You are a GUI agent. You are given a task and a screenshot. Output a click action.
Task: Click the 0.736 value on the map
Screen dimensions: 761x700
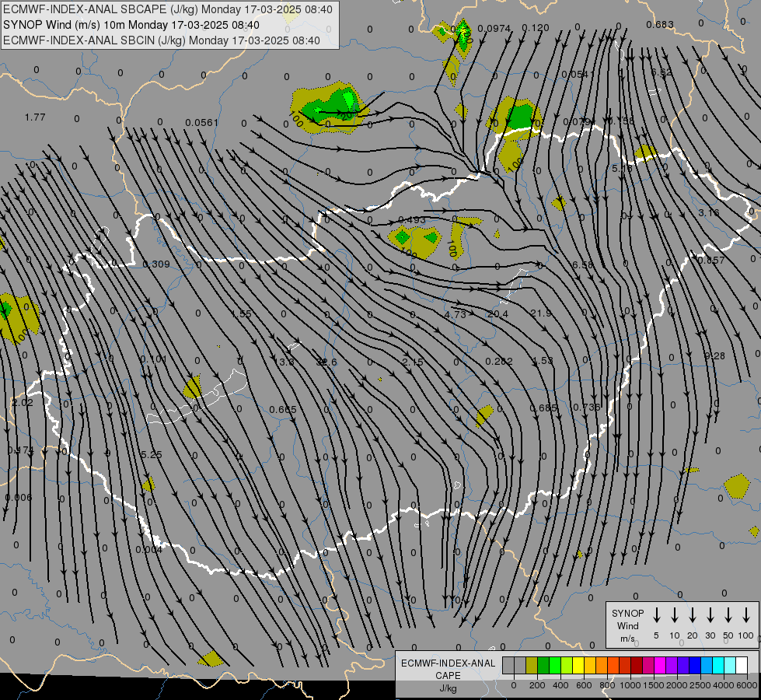(586, 407)
